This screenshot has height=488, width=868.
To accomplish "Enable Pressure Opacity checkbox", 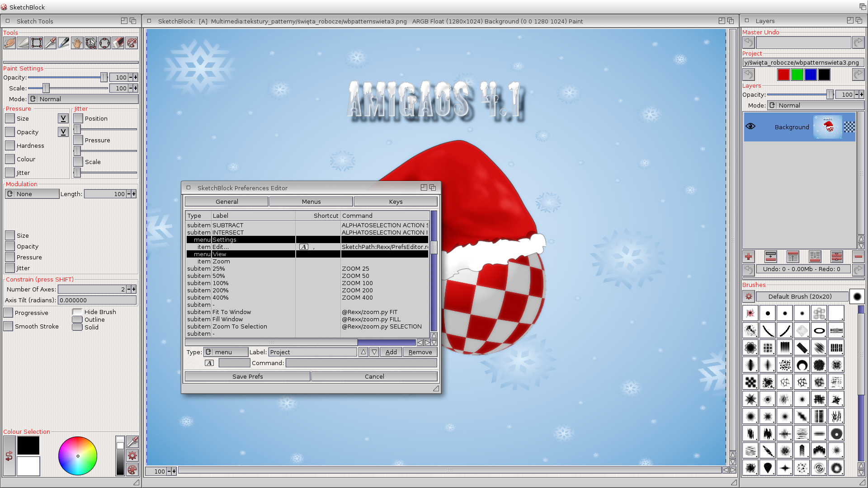I will [10, 132].
